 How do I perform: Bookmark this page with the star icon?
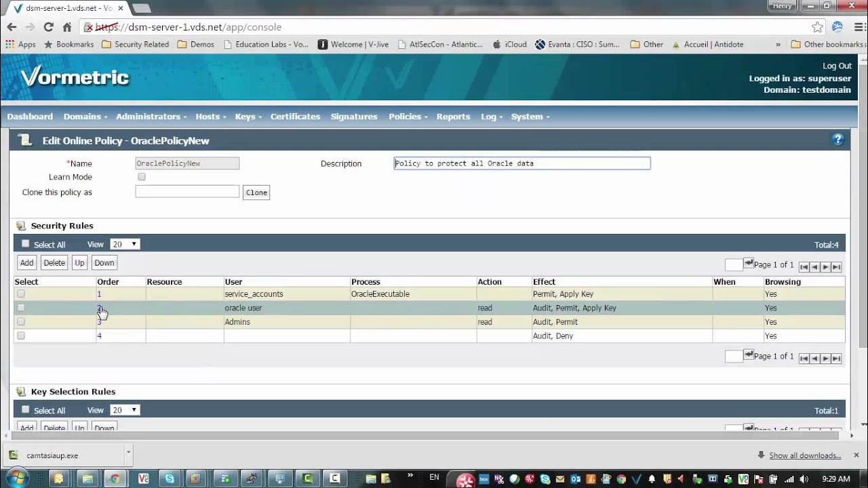[818, 27]
